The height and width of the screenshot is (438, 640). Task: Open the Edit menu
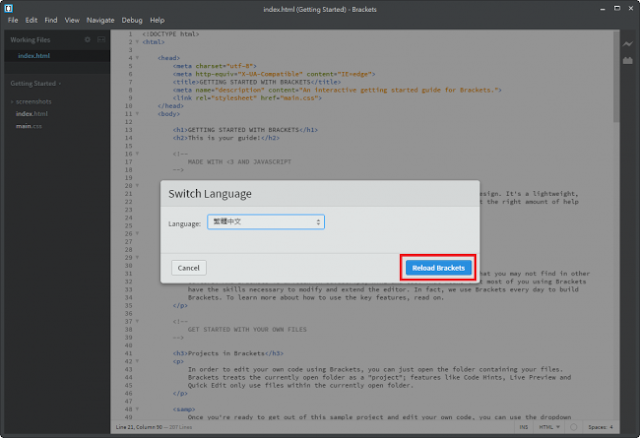(x=31, y=20)
